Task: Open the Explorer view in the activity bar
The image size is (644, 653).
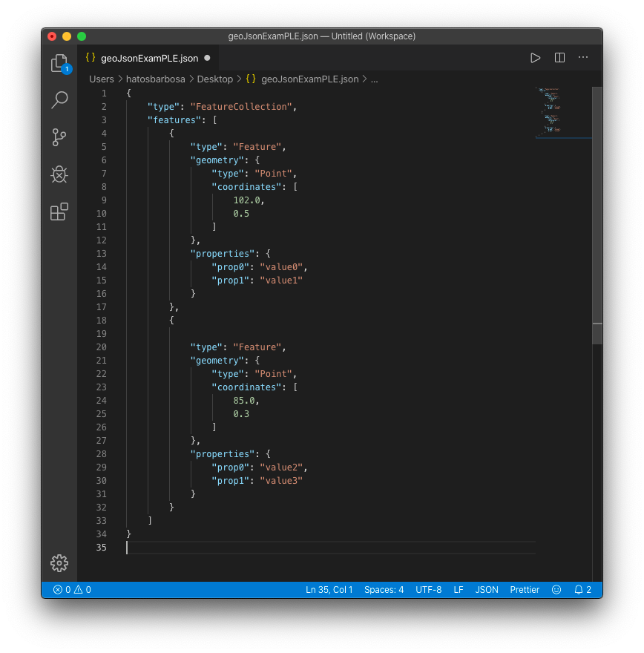Action: coord(59,64)
